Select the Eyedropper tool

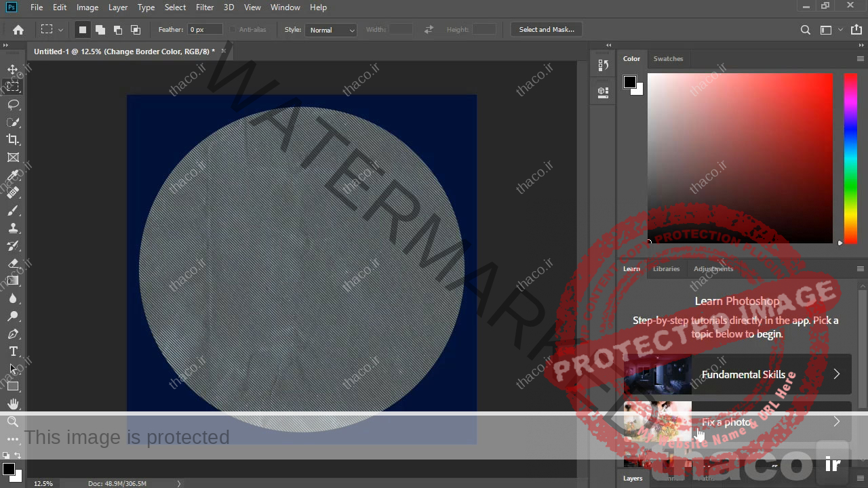(13, 176)
